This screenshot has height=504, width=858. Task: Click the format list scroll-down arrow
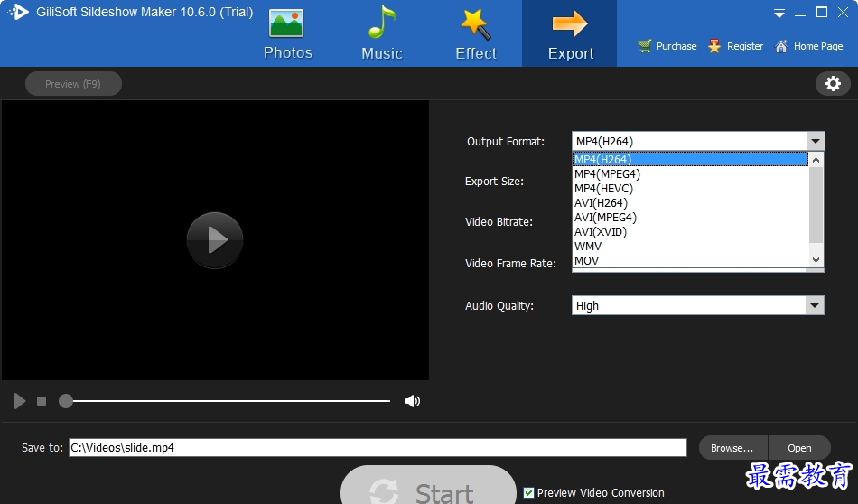pos(816,260)
